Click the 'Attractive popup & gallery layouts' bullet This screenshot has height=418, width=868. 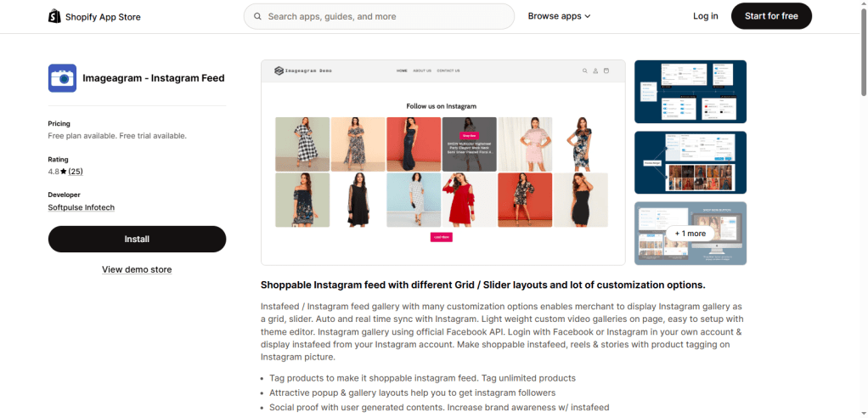click(x=413, y=393)
